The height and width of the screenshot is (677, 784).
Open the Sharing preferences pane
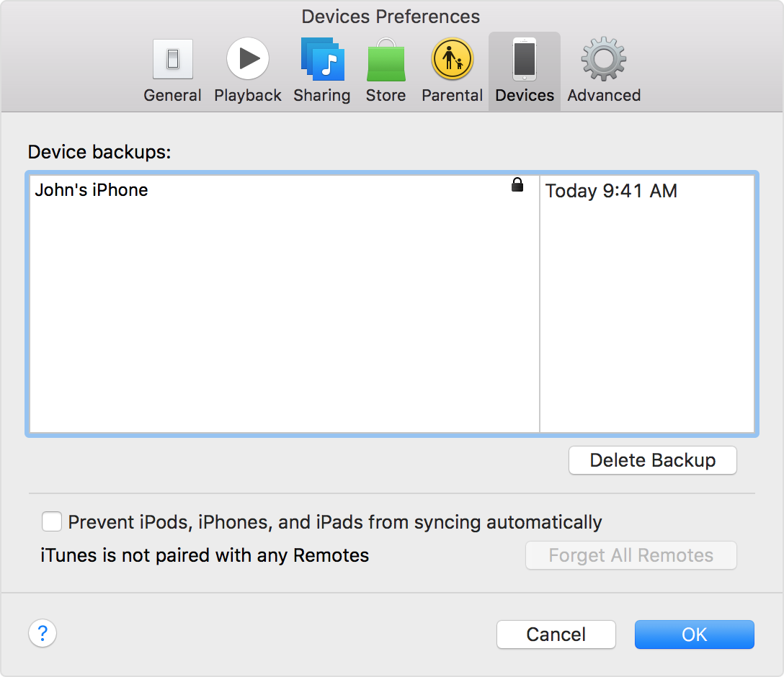click(x=321, y=71)
